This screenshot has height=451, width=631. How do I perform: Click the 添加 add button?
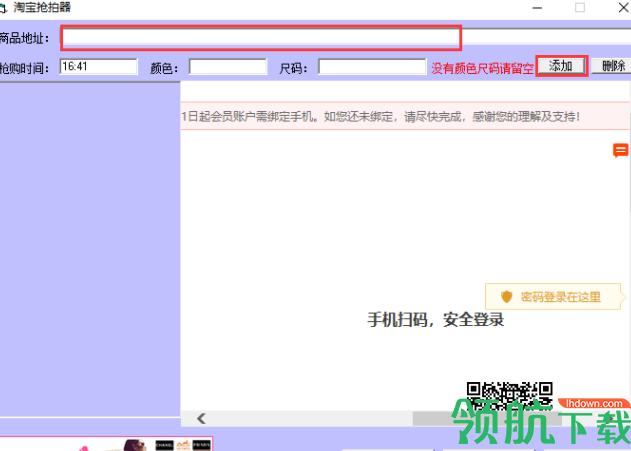(561, 66)
